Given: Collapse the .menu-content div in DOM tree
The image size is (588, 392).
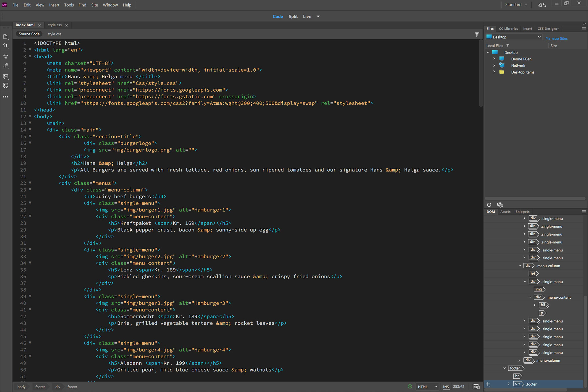Looking at the screenshot, I should click(530, 297).
